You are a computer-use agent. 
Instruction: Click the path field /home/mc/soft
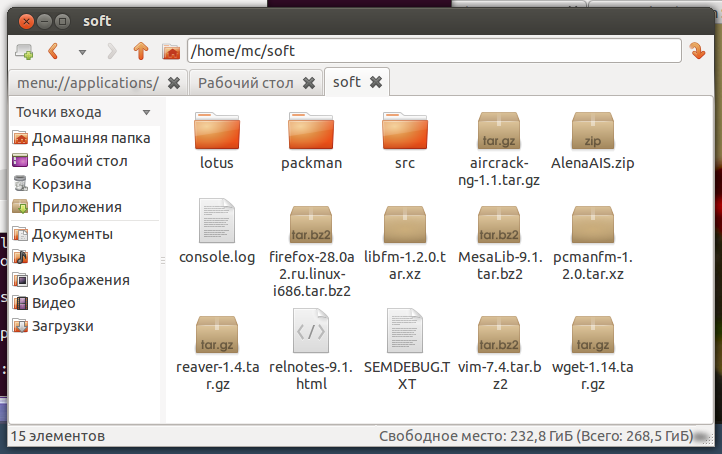434,51
